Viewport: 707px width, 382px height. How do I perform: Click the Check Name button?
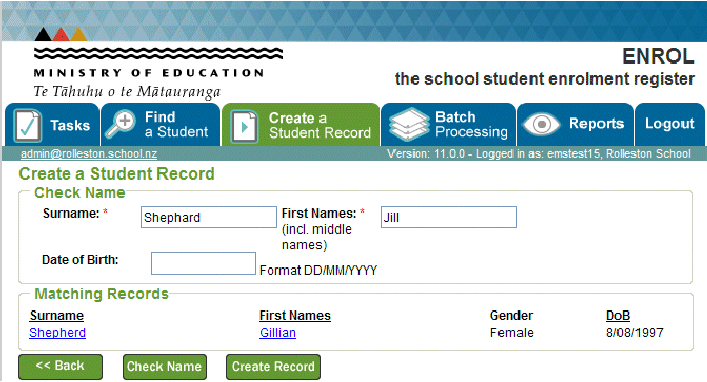165,367
